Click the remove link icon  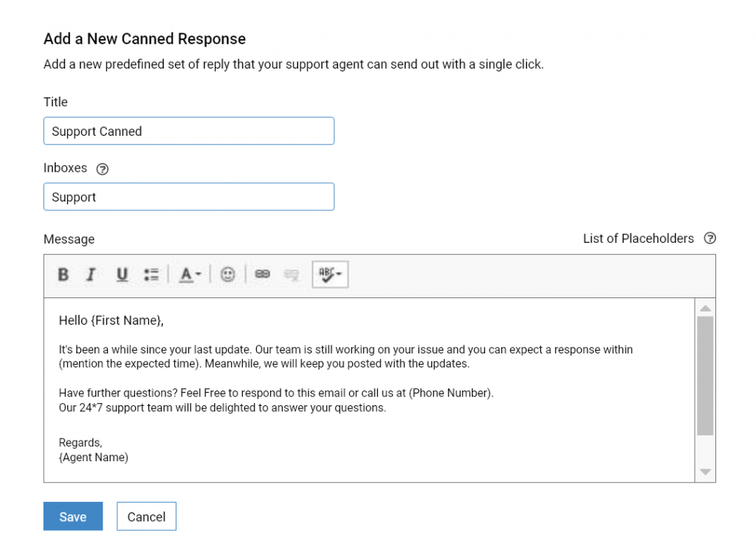(291, 275)
